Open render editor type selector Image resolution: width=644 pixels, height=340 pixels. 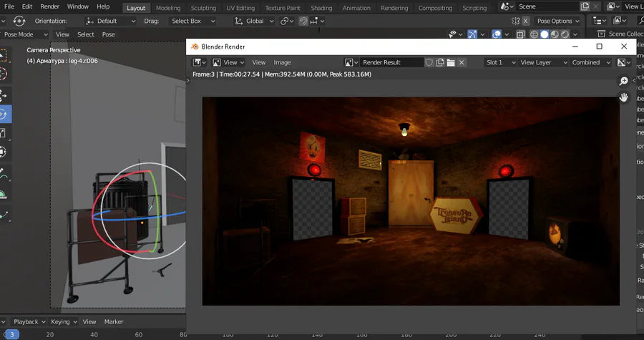200,62
